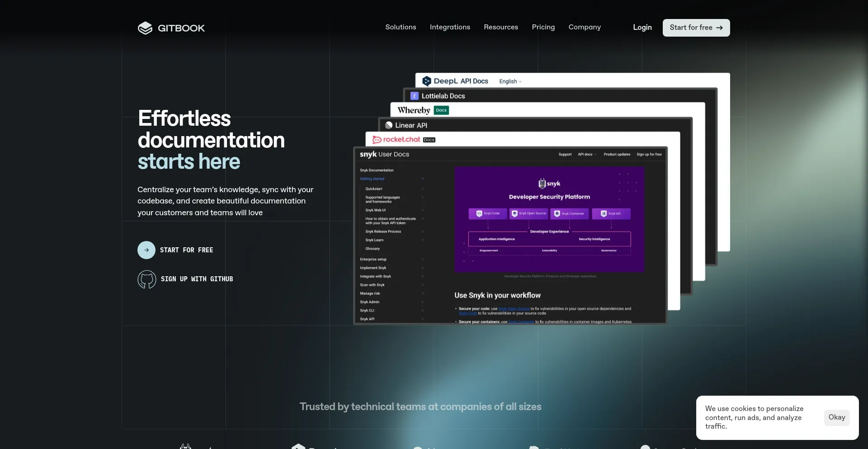Image resolution: width=868 pixels, height=449 pixels.
Task: Open the Resources menu
Action: coord(501,27)
